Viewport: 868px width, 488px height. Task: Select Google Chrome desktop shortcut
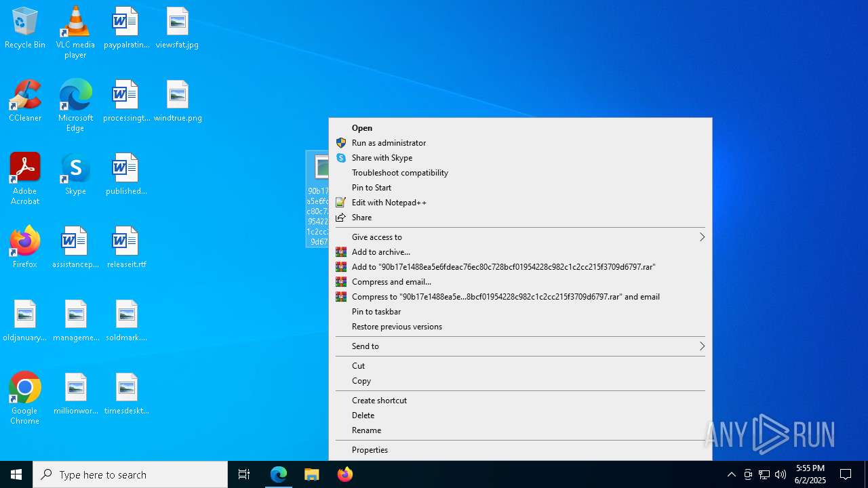tap(25, 399)
